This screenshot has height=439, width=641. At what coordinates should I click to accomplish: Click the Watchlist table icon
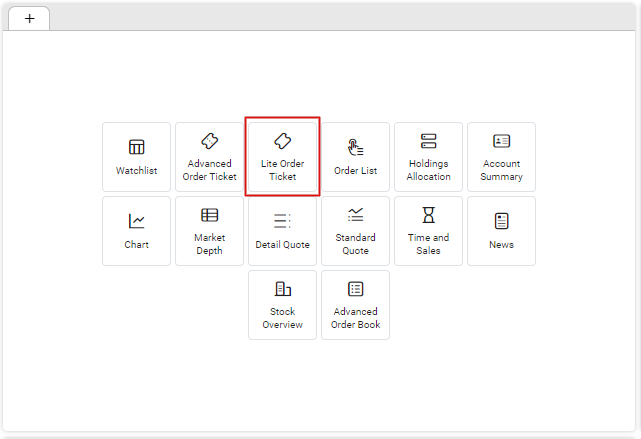[136, 147]
